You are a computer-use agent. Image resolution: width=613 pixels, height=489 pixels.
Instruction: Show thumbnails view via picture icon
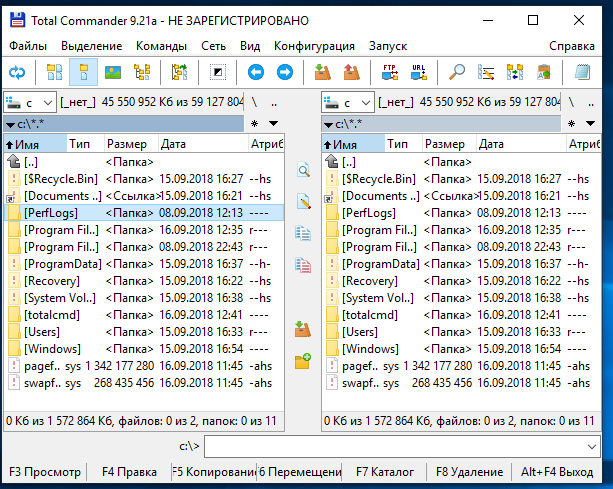[x=113, y=72]
